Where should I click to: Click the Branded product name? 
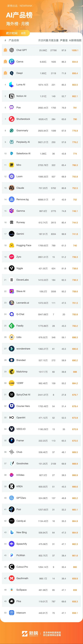pos(21,360)
